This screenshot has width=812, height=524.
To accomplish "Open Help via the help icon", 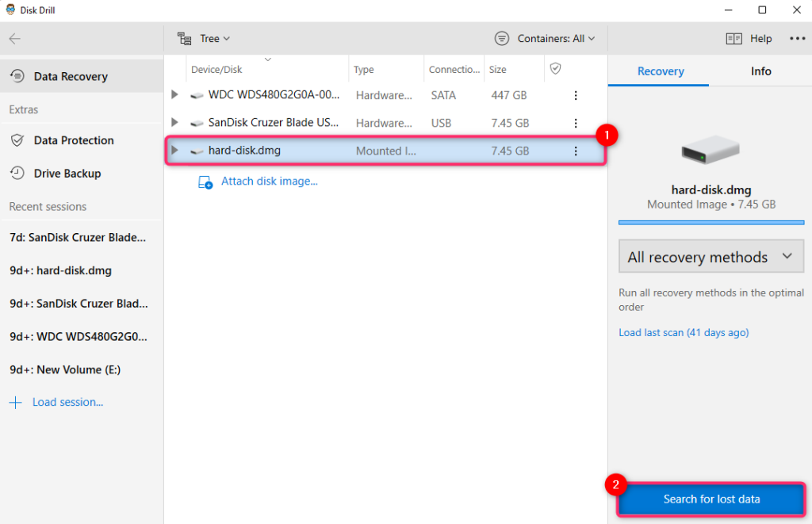I will tap(734, 38).
